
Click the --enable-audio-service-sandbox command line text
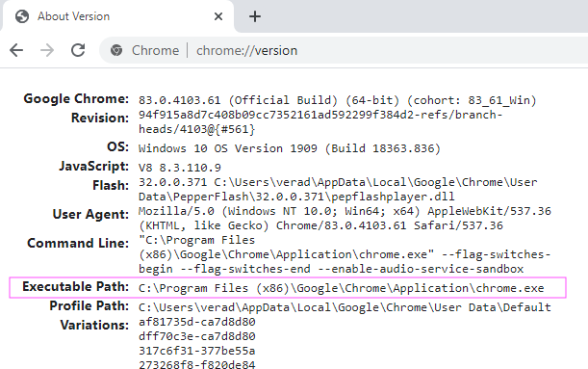[421, 269]
